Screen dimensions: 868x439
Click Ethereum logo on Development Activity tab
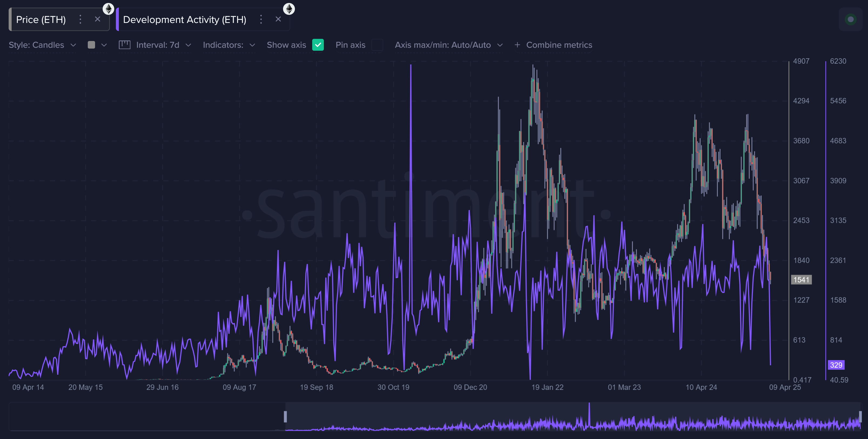(x=289, y=9)
